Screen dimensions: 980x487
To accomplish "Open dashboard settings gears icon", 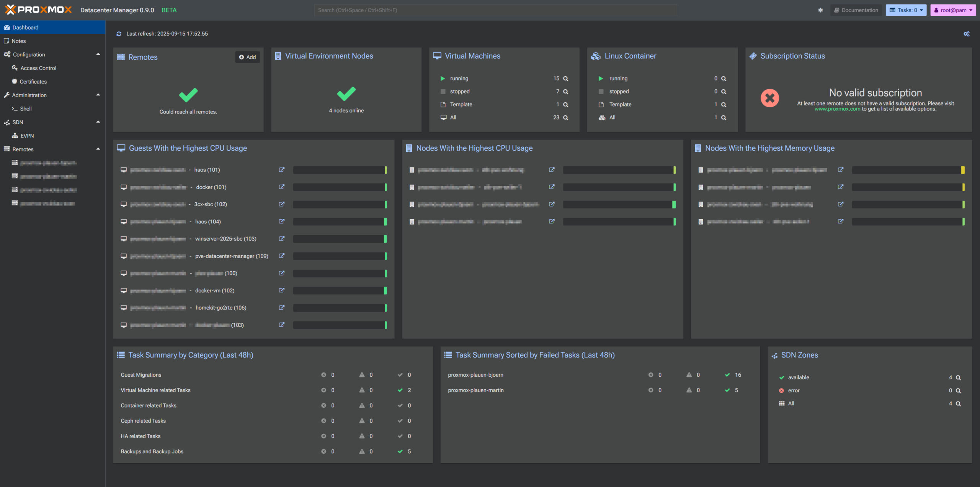I will click(967, 34).
